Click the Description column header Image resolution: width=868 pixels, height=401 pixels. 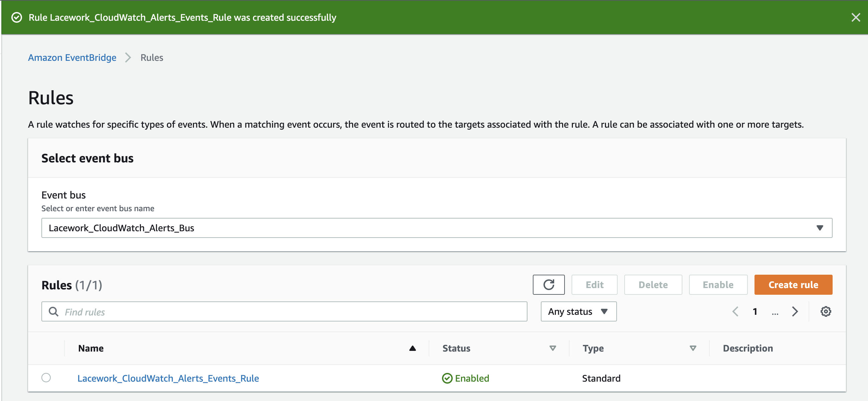[x=748, y=349]
